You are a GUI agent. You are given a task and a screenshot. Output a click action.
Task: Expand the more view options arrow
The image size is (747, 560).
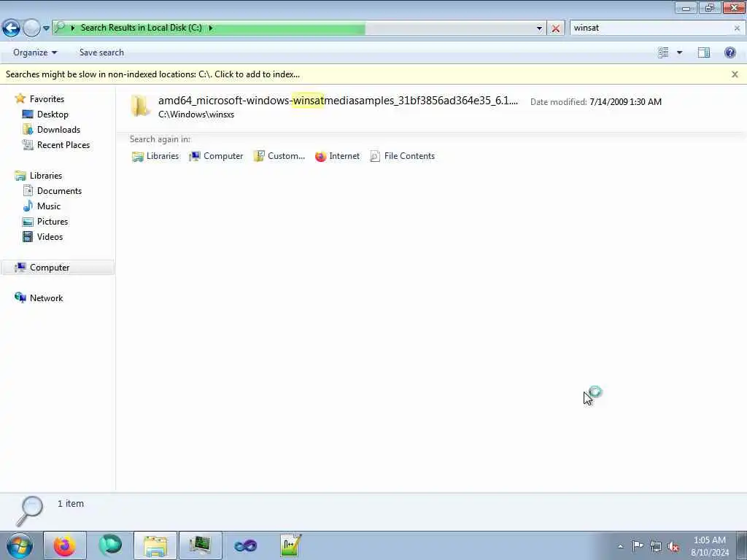pos(679,52)
